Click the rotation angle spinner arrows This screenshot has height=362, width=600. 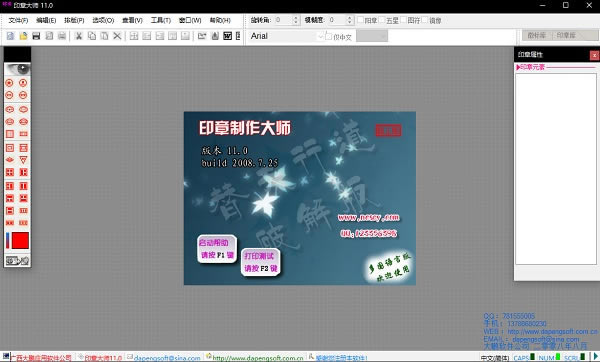[295, 20]
